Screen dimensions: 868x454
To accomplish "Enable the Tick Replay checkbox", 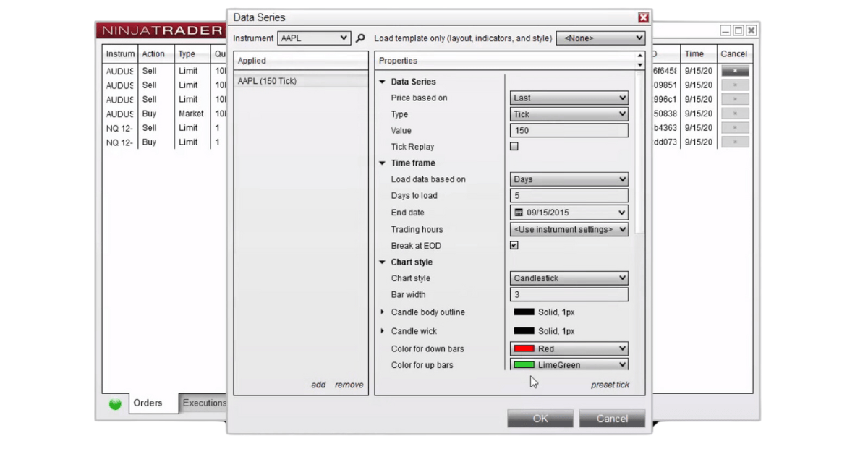I will click(x=514, y=146).
